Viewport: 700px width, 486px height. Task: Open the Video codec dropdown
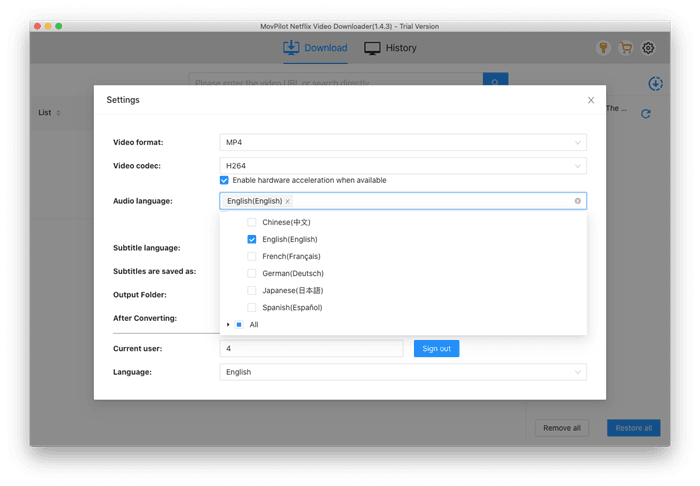[403, 166]
